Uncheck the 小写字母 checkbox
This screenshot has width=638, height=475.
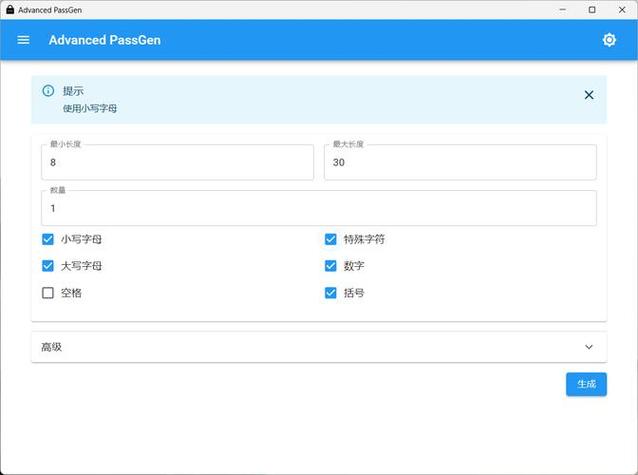coord(48,239)
